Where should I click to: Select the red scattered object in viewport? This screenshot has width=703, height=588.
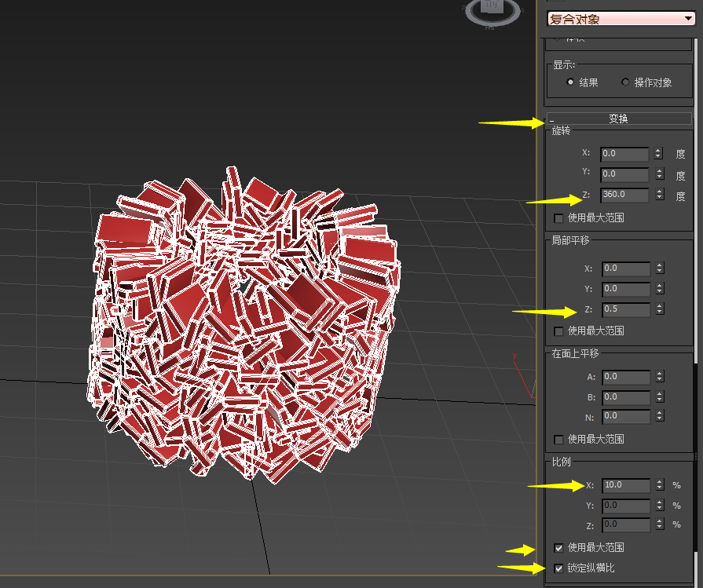[x=243, y=322]
